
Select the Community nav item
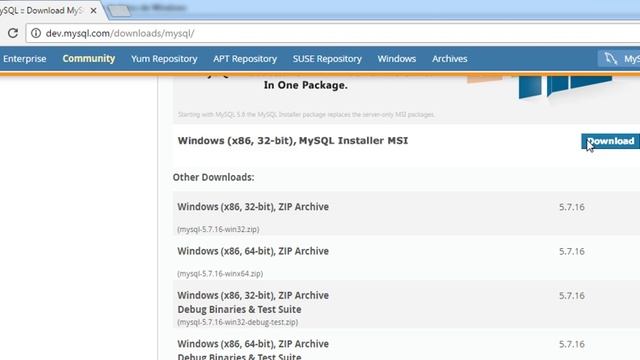click(x=89, y=59)
